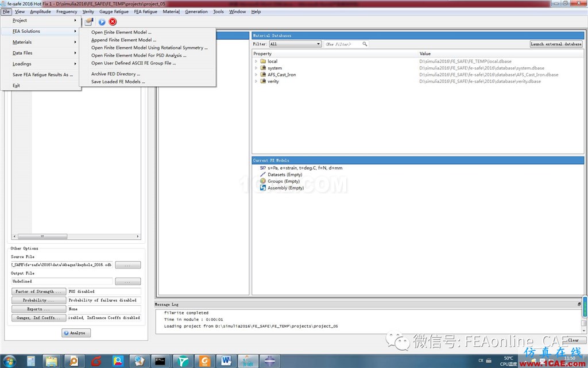Image resolution: width=588 pixels, height=368 pixels.
Task: Choose Exit from File menu
Action: point(41,86)
